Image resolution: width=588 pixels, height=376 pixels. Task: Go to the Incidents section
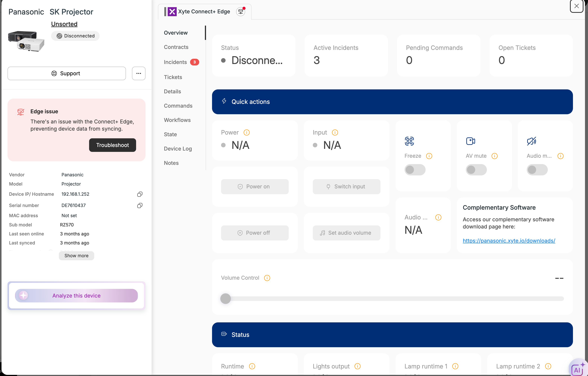pos(175,62)
